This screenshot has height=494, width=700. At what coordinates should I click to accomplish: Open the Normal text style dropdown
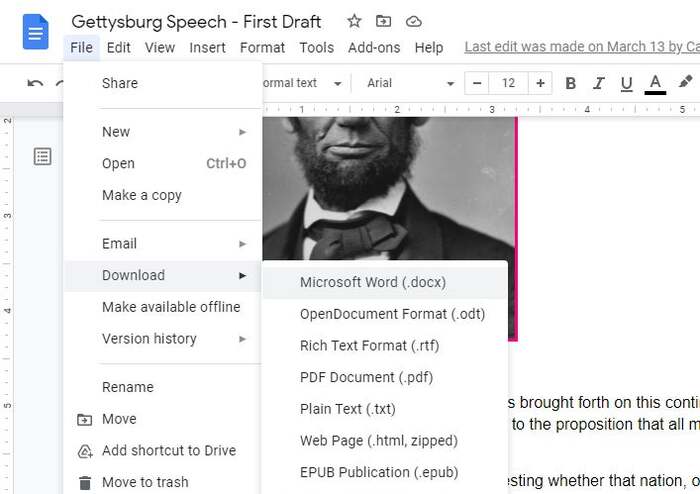[x=303, y=83]
